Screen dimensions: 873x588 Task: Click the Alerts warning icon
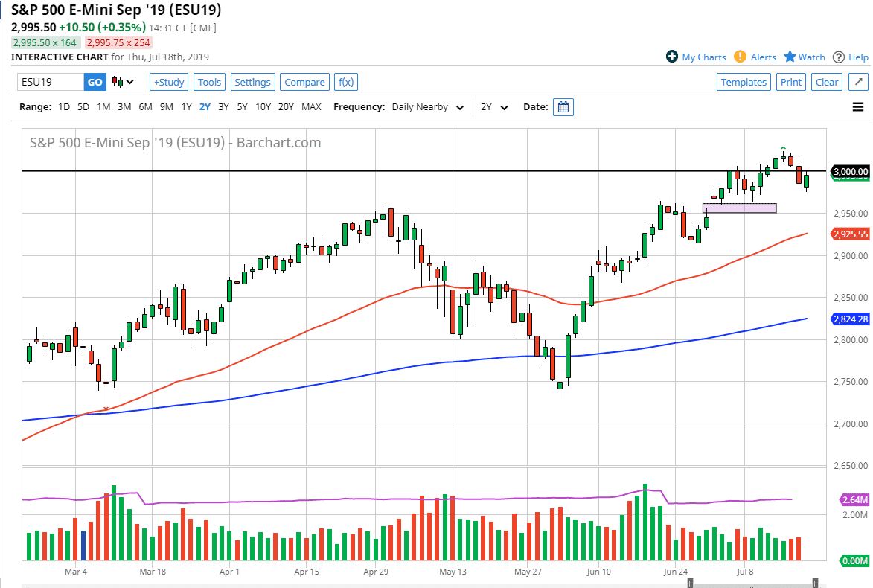740,57
